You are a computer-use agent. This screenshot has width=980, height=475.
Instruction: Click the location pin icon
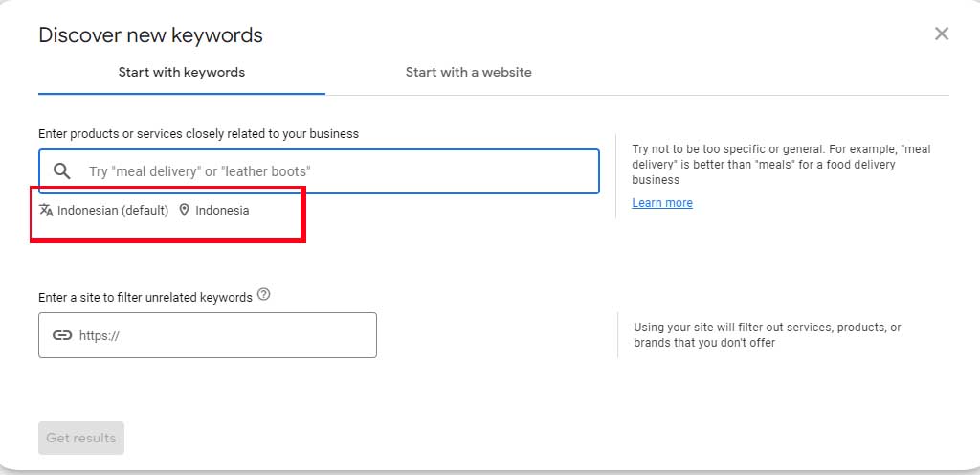[x=184, y=210]
